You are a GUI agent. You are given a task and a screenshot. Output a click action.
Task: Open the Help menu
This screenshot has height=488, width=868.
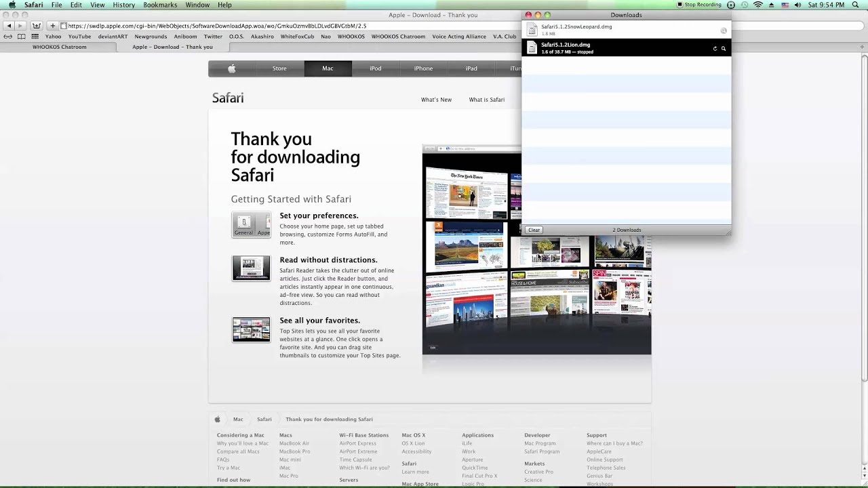click(x=224, y=5)
